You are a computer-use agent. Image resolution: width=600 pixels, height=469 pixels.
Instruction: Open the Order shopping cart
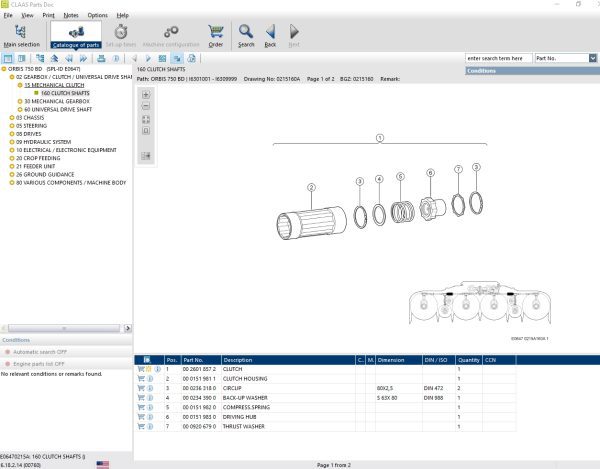(x=216, y=33)
